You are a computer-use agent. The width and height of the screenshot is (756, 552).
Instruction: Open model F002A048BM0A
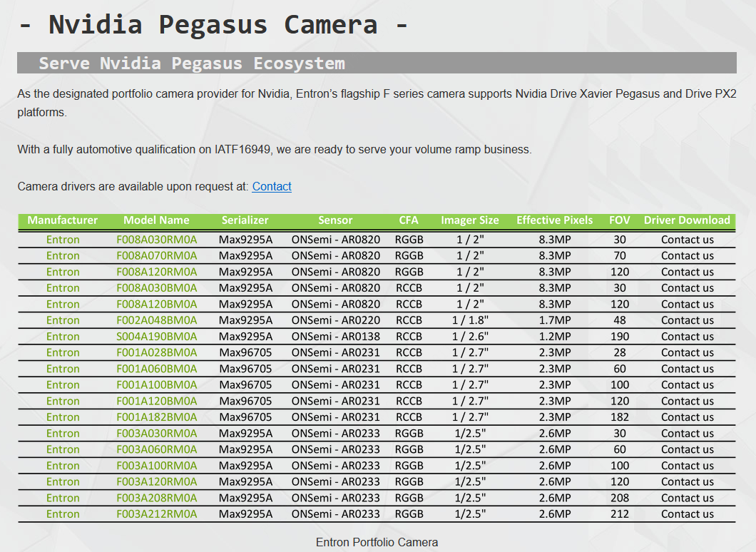(157, 320)
